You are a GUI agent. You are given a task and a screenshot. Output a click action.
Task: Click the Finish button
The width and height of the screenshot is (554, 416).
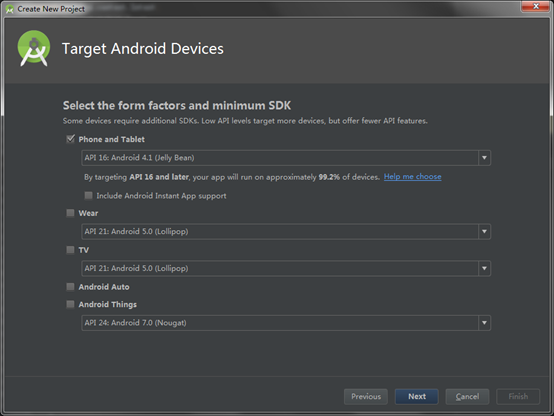click(518, 397)
